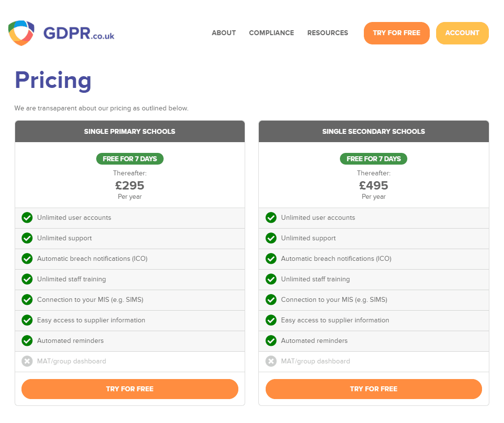Click the primary Unlimited user accounts checkmark icon
504x423 pixels.
pyautogui.click(x=27, y=218)
